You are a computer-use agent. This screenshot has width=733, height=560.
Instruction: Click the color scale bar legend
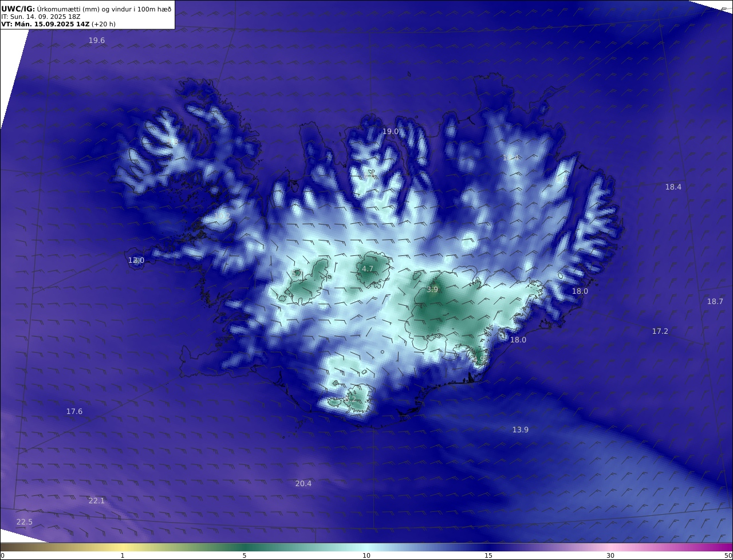366,547
